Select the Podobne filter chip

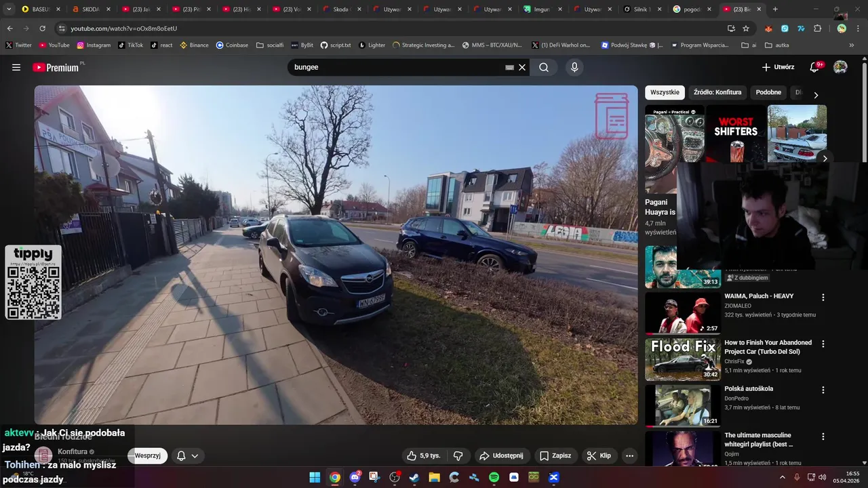768,92
